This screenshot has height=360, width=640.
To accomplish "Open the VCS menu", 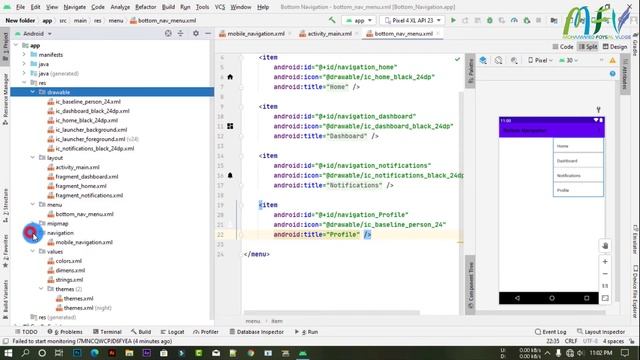I will [220, 7].
